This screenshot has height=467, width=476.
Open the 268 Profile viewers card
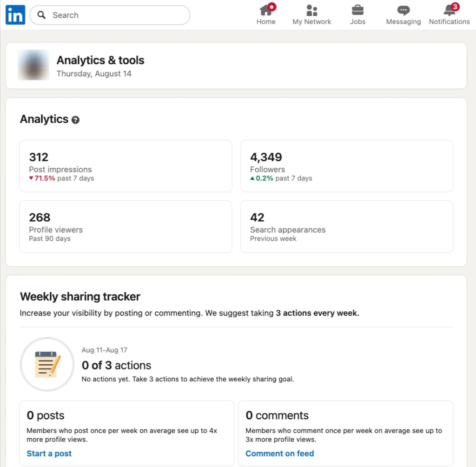[x=126, y=226]
